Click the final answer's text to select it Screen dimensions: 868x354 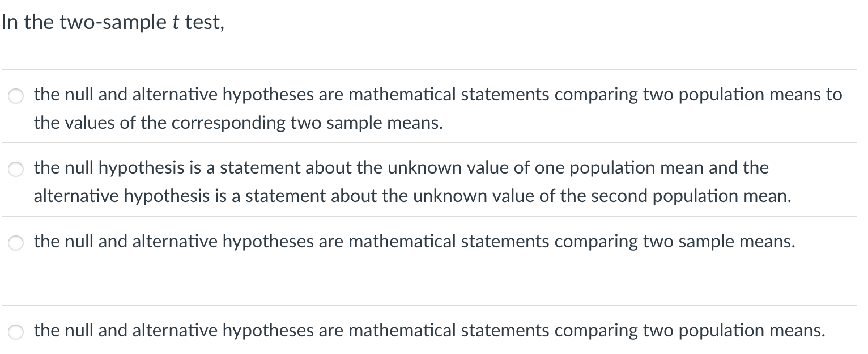click(x=429, y=330)
